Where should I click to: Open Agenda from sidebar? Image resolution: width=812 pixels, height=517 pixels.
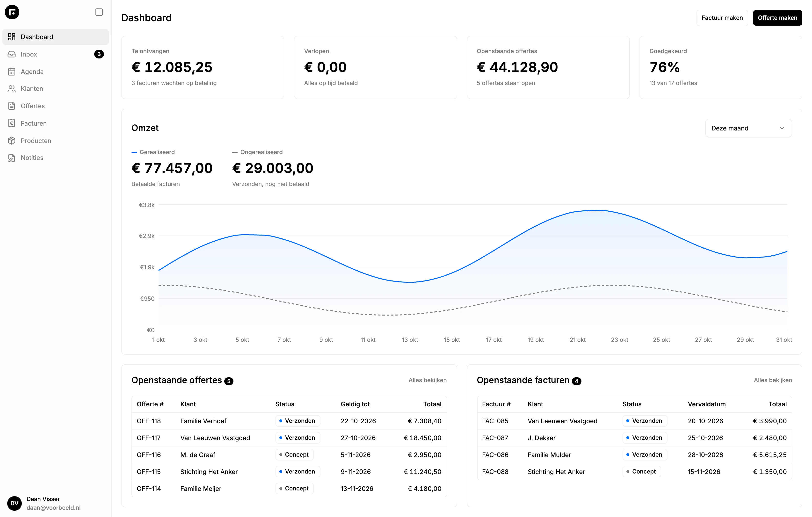point(55,72)
